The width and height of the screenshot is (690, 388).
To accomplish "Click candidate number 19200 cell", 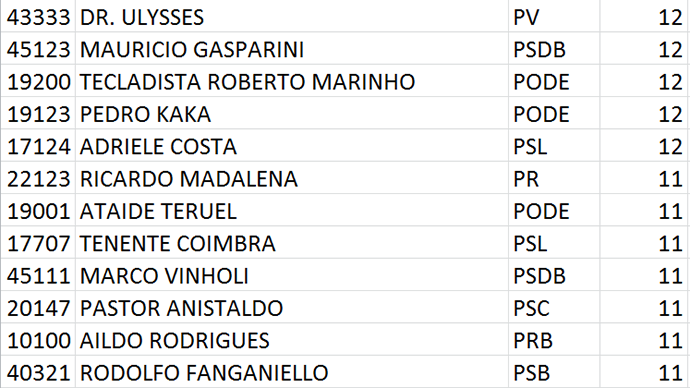I will 38,81.
